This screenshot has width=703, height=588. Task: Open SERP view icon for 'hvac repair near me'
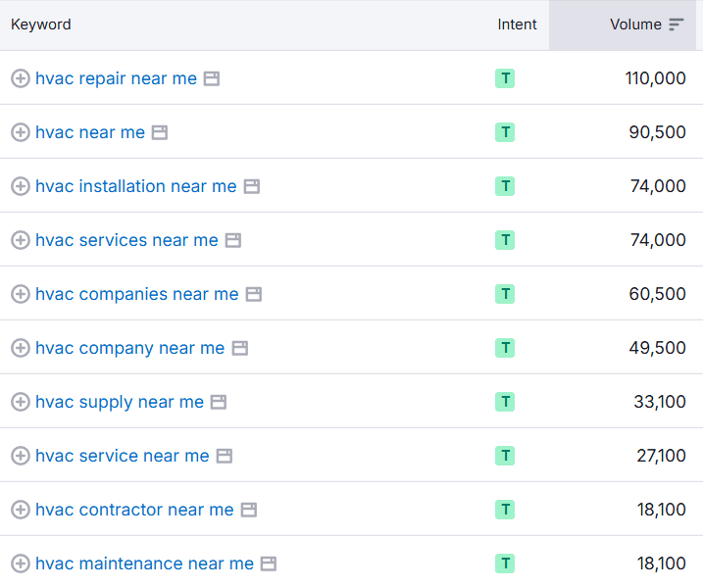click(212, 78)
